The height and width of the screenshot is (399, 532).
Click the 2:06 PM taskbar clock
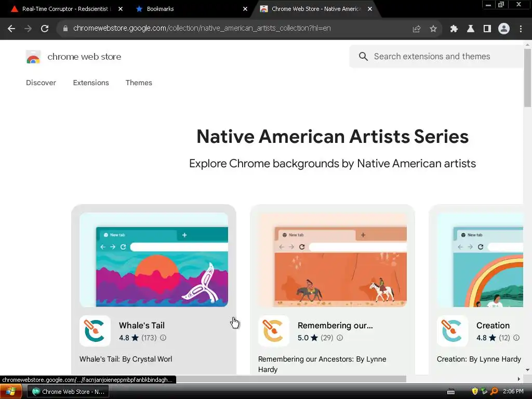(513, 391)
